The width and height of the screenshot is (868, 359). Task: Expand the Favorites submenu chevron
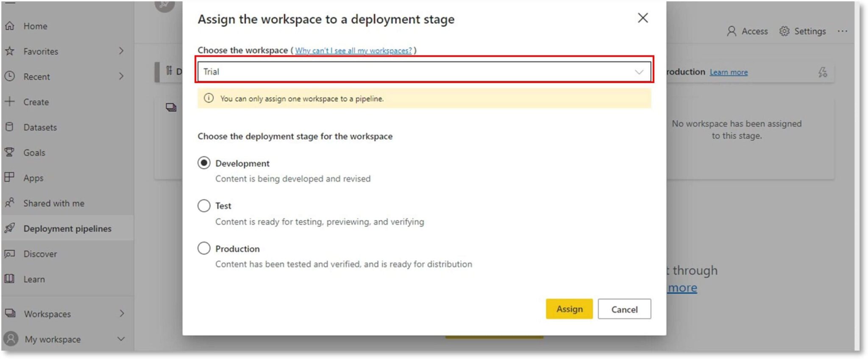click(121, 51)
